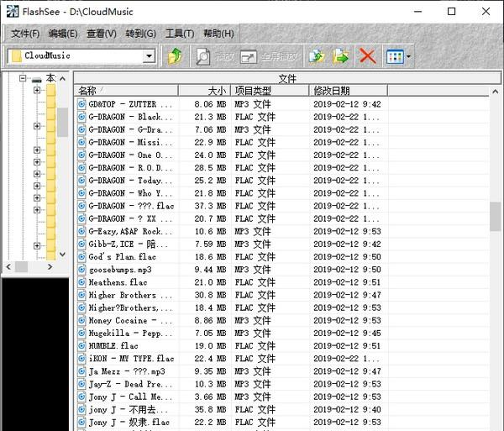Click the folder tree vertical scrollbar thumb

coord(63,122)
